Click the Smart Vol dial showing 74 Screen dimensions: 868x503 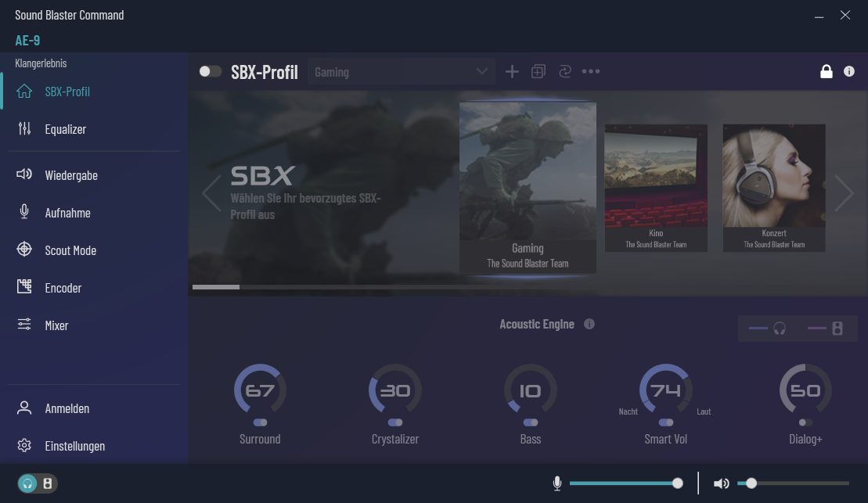[666, 390]
